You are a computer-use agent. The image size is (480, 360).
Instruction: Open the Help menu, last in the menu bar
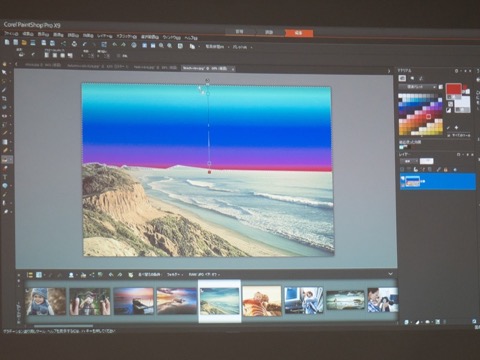191,38
